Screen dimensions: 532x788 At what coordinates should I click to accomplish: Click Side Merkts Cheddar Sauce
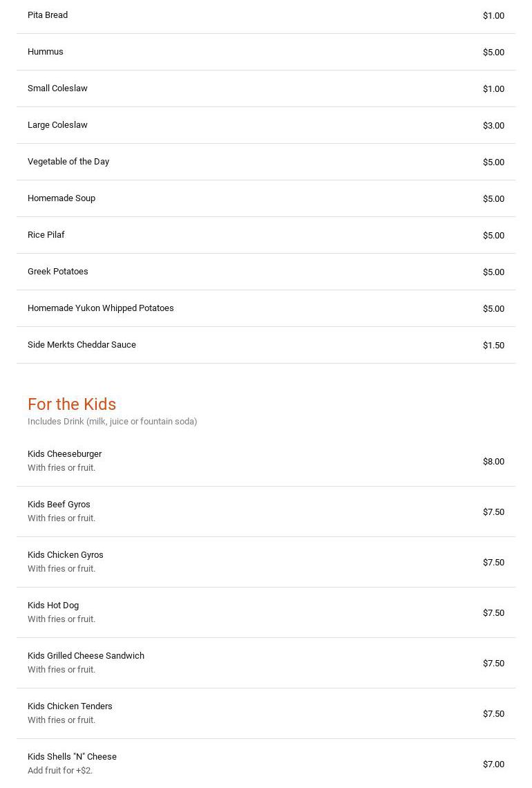[x=82, y=345]
